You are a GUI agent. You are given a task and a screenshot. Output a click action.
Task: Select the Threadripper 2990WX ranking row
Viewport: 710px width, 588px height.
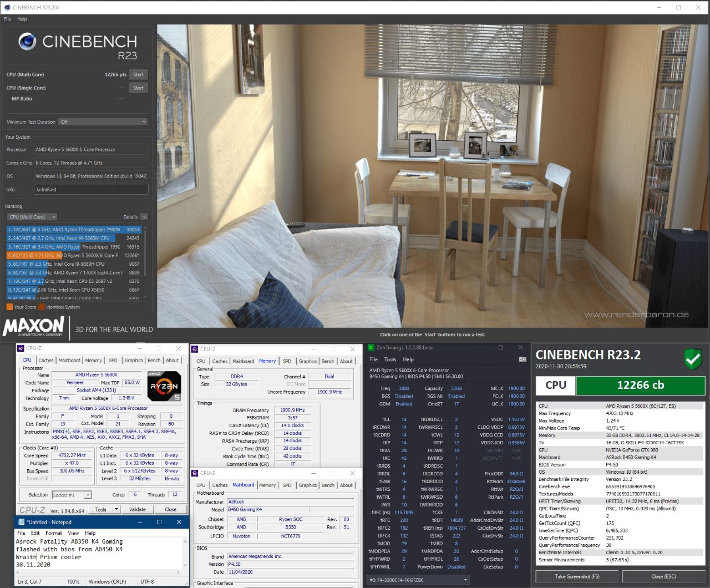point(74,229)
